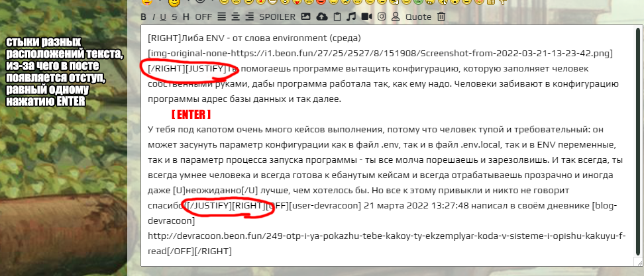The image size is (644, 276).
Task: Insert OFF tag from toolbar
Action: 203,17
